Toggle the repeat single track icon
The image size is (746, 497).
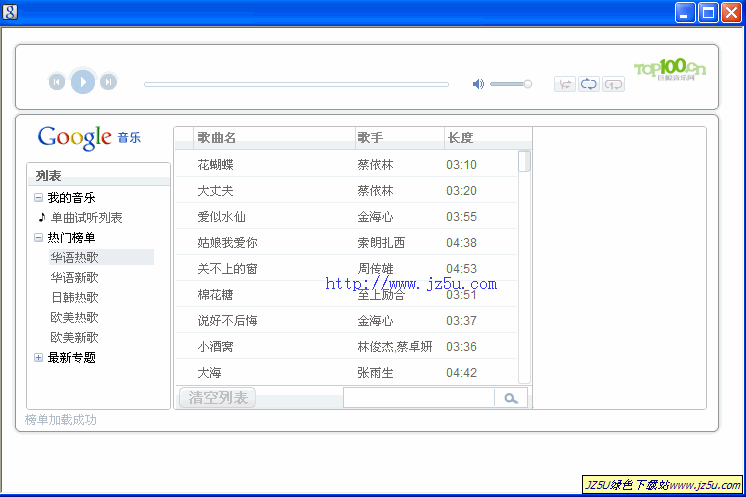613,85
